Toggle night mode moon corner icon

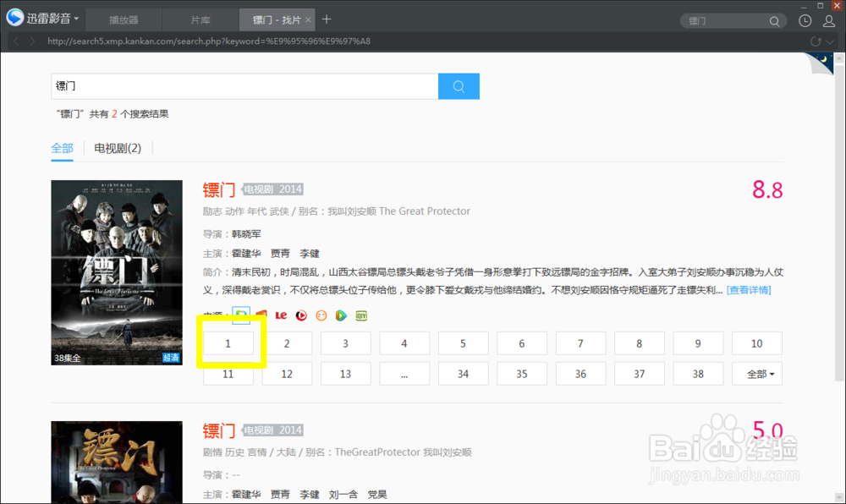tap(821, 62)
